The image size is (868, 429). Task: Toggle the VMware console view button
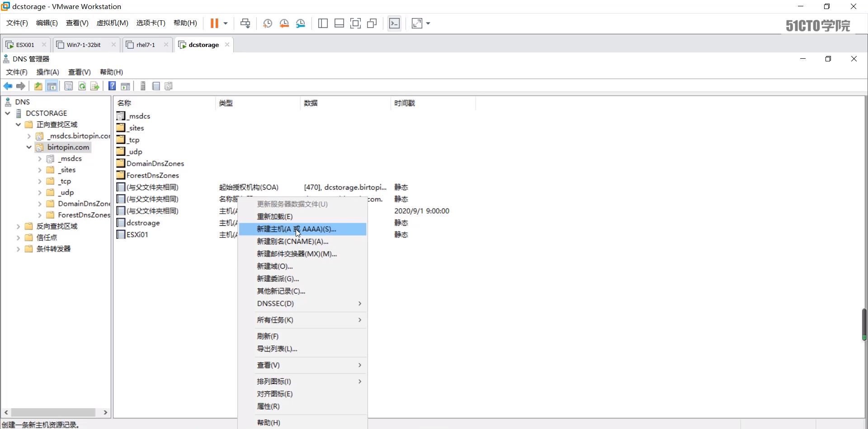pos(395,23)
